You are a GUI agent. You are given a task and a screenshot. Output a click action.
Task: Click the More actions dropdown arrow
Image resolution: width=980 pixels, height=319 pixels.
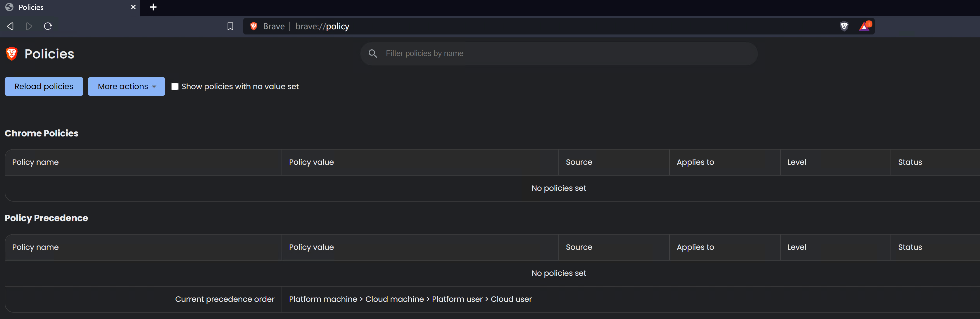(154, 87)
